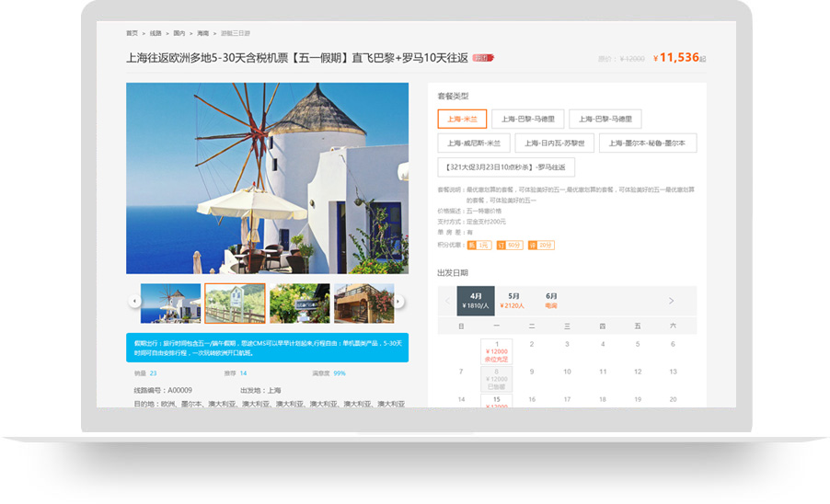830x504 pixels.
Task: Open the 海南 breadcrumb link
Action: pos(202,33)
